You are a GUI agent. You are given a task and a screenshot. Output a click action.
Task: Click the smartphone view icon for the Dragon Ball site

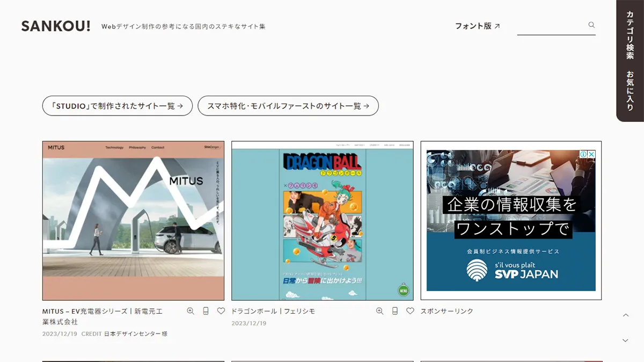pos(395,311)
